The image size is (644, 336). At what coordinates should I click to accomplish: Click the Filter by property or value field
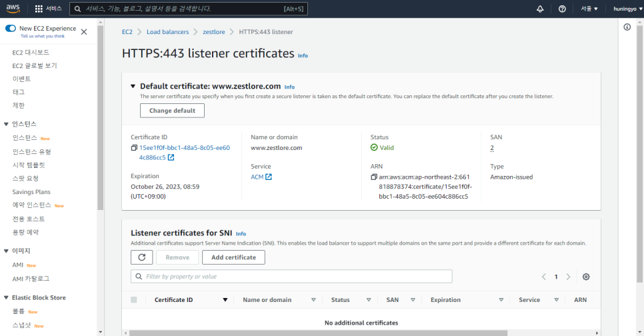291,277
